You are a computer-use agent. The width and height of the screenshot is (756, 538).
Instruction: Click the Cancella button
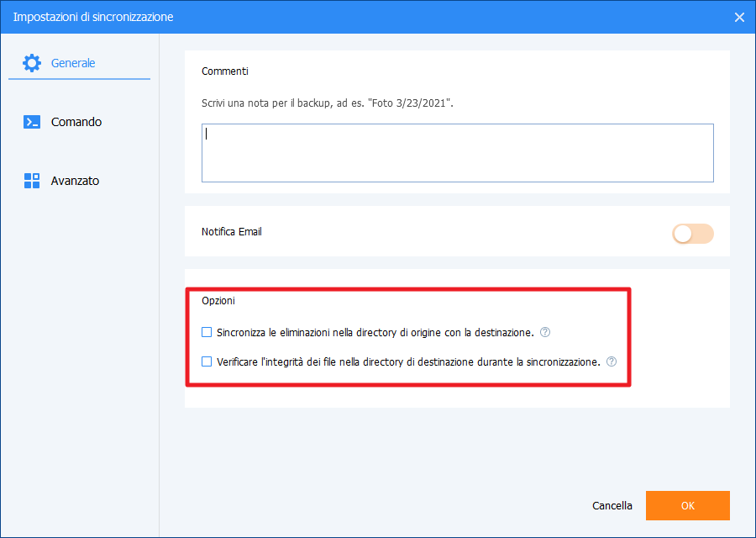click(x=612, y=506)
